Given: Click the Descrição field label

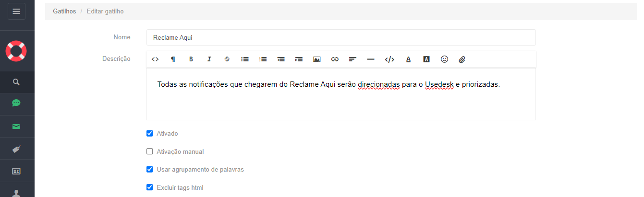Looking at the screenshot, I should coord(116,59).
